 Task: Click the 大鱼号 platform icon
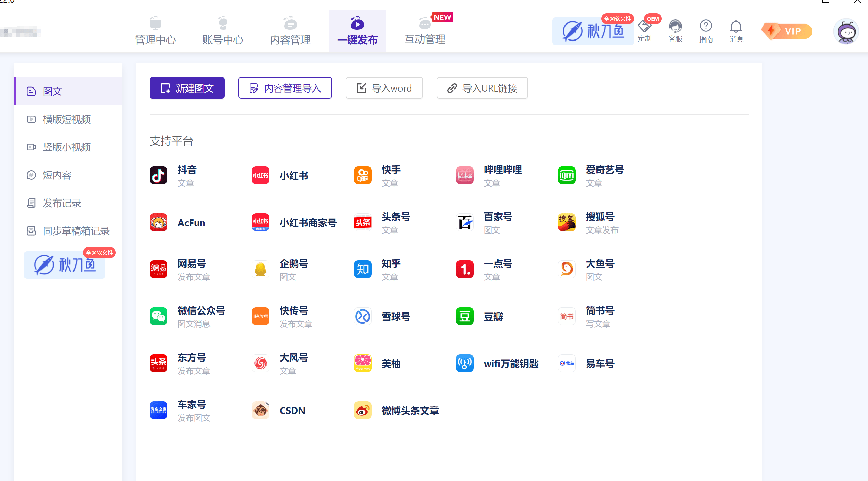567,270
